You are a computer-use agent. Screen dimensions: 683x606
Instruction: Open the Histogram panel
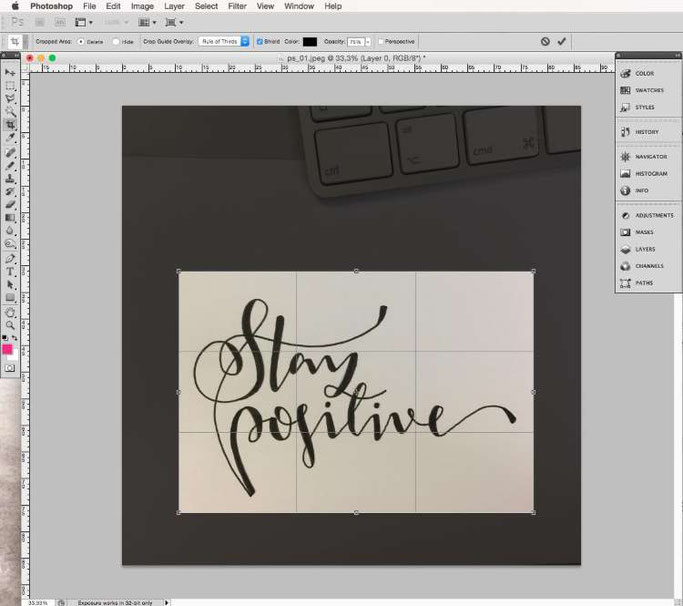pos(644,174)
